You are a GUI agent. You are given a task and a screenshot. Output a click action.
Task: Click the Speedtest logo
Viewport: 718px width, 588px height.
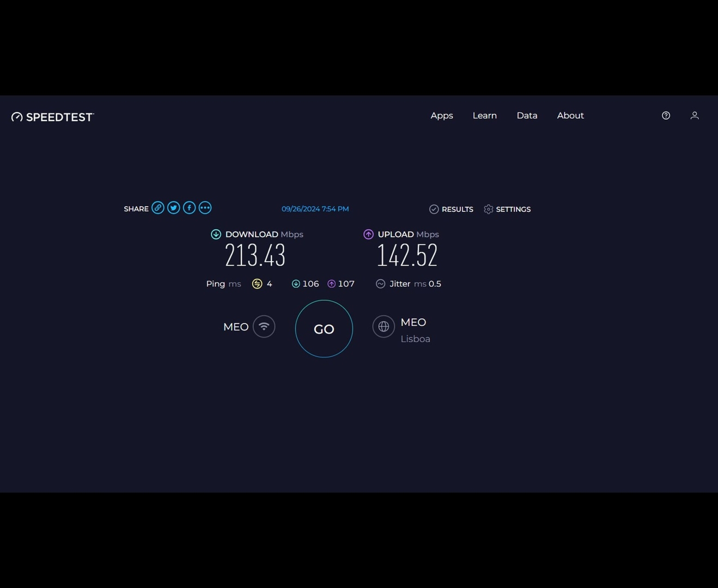pyautogui.click(x=53, y=117)
